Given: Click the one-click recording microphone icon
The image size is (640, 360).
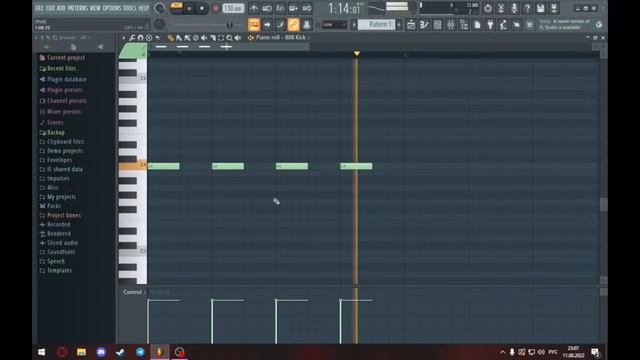Looking at the screenshot, I should coord(514,8).
